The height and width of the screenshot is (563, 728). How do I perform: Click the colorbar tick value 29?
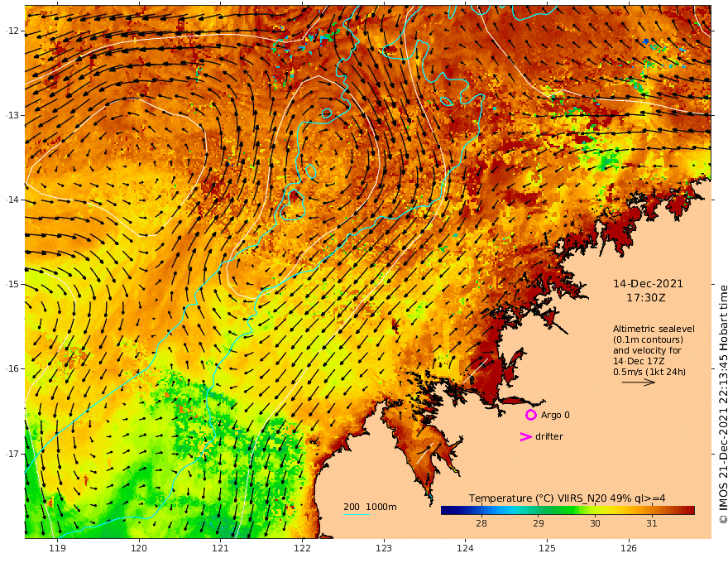tap(538, 523)
